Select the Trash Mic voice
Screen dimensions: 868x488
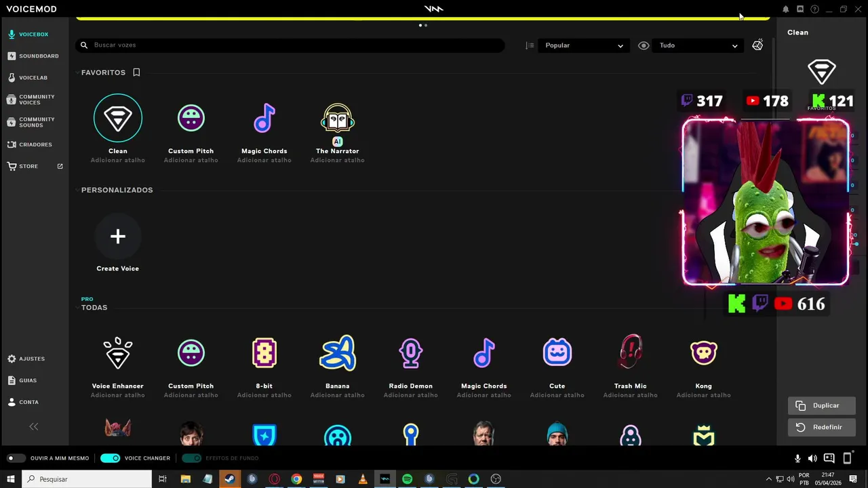(631, 353)
